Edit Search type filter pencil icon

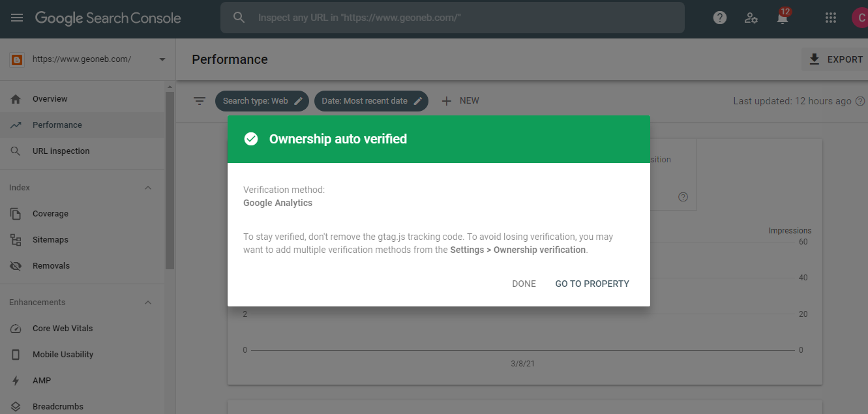coord(298,101)
